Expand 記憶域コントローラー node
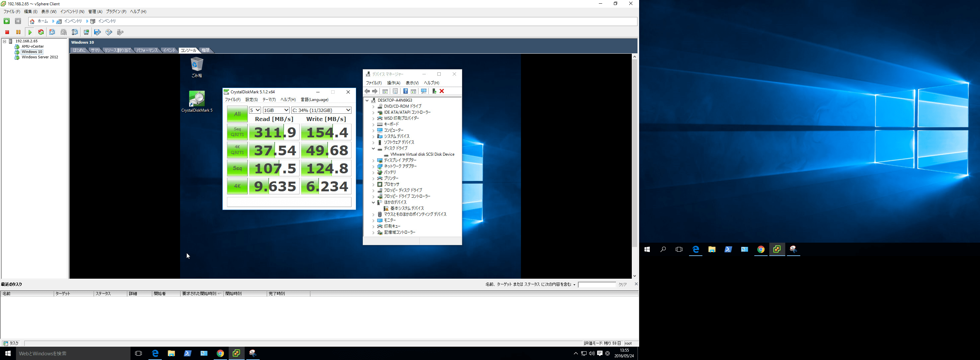Image resolution: width=980 pixels, height=360 pixels. 373,232
